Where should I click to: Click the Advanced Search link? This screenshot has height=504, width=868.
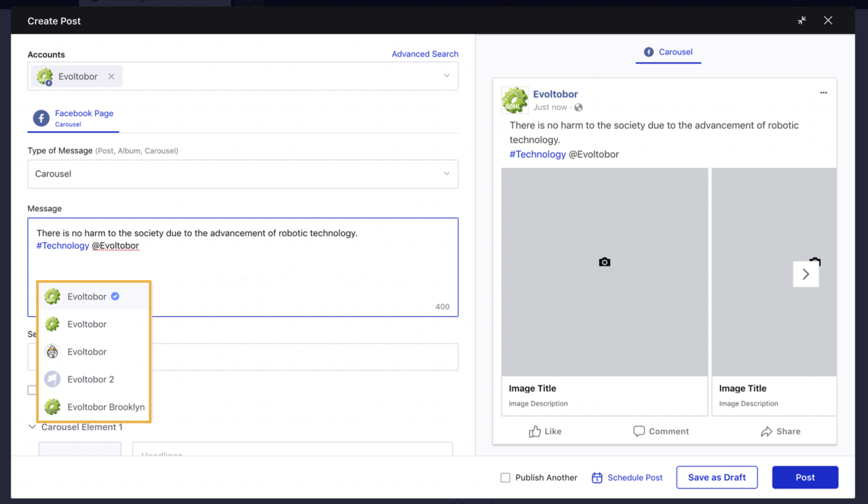click(425, 54)
